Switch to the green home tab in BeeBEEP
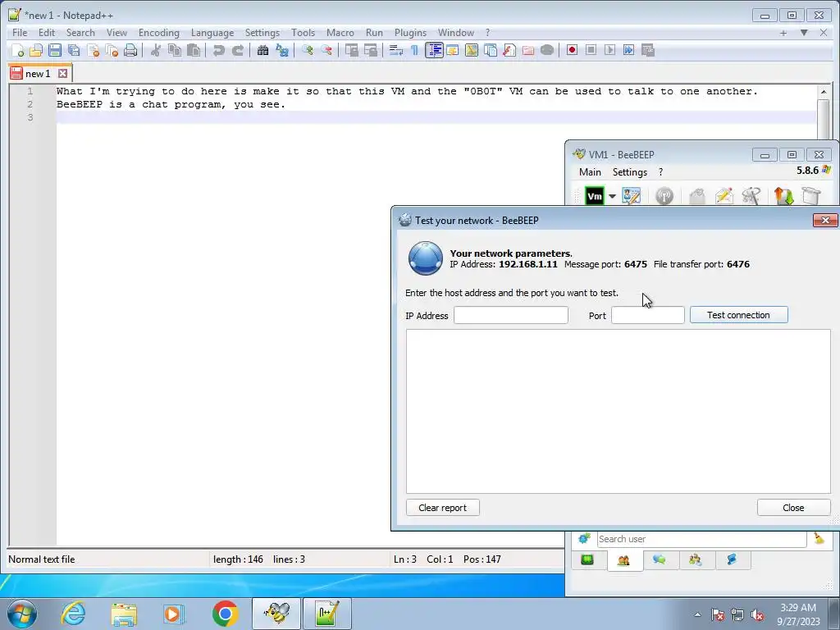Image resolution: width=840 pixels, height=630 pixels. [x=587, y=559]
